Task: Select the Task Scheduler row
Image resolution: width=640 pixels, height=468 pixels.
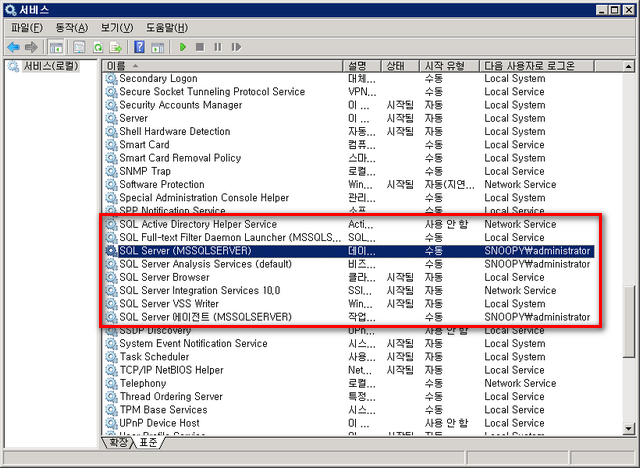Action: point(349,357)
